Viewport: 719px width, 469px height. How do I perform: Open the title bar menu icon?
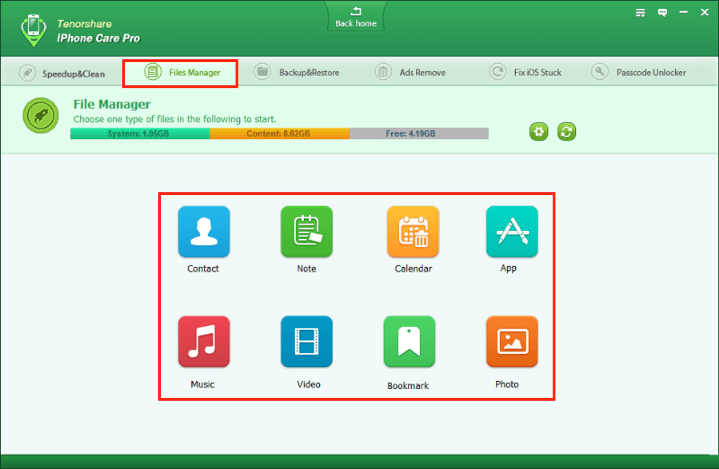[x=641, y=13]
